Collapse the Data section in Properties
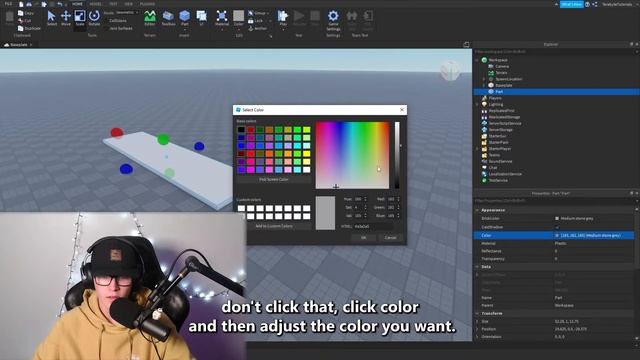The width and height of the screenshot is (640, 360). pyautogui.click(x=477, y=267)
